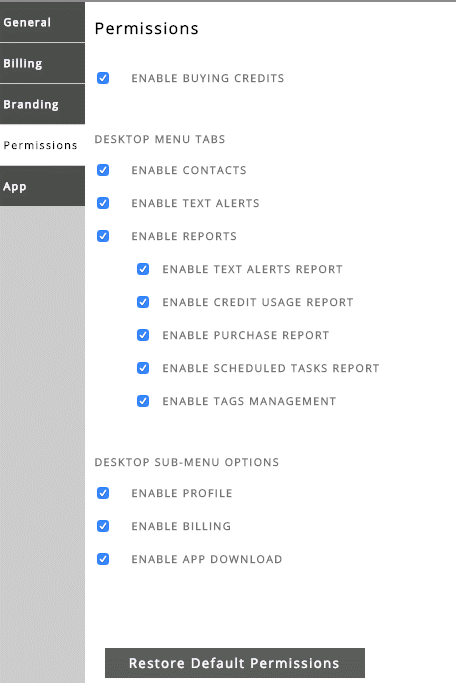Disable the Enable Text Alerts option
The height and width of the screenshot is (683, 456).
click(103, 203)
